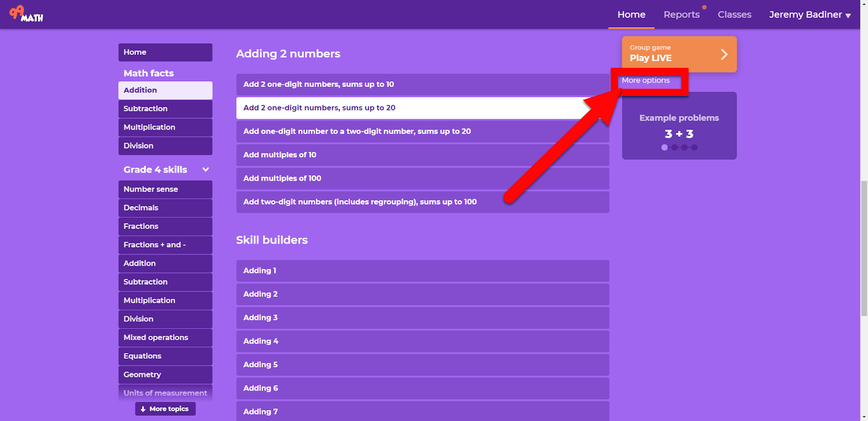Click second example problem dot
Viewport: 868px width, 421px height.
674,148
